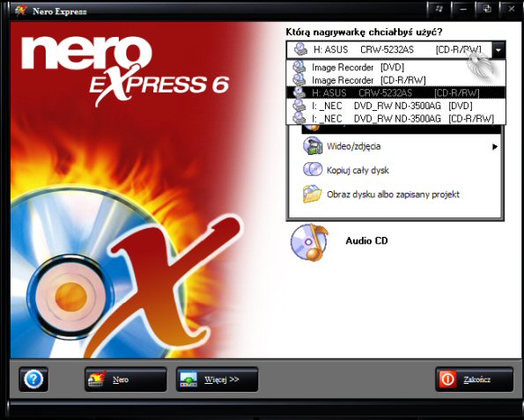Click the drive icon beside I: _NEC [CD-R/RW]

[x=299, y=118]
